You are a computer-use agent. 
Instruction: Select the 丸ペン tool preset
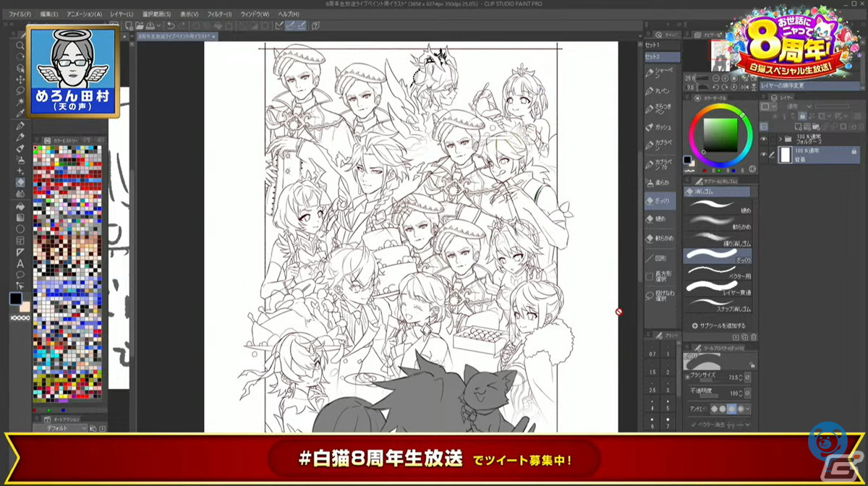coord(660,91)
